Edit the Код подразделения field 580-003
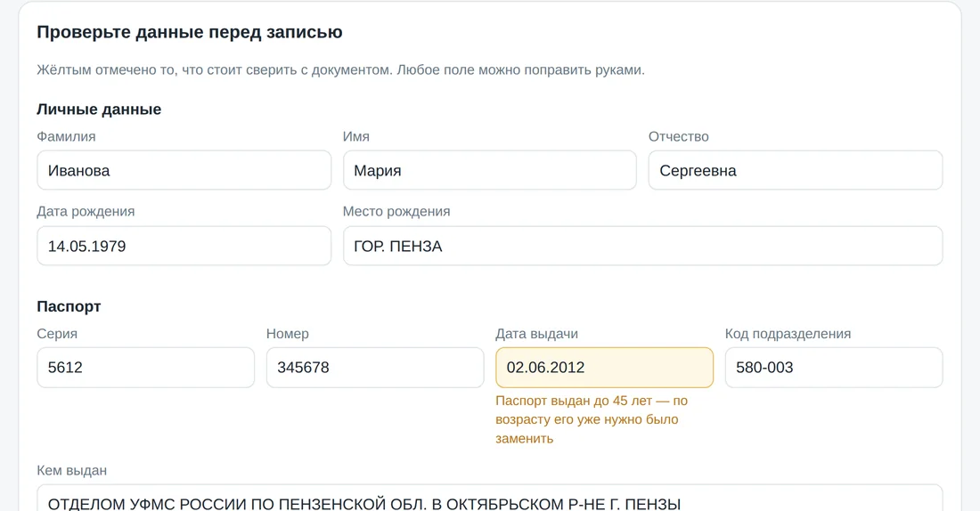The height and width of the screenshot is (511, 980). point(834,368)
